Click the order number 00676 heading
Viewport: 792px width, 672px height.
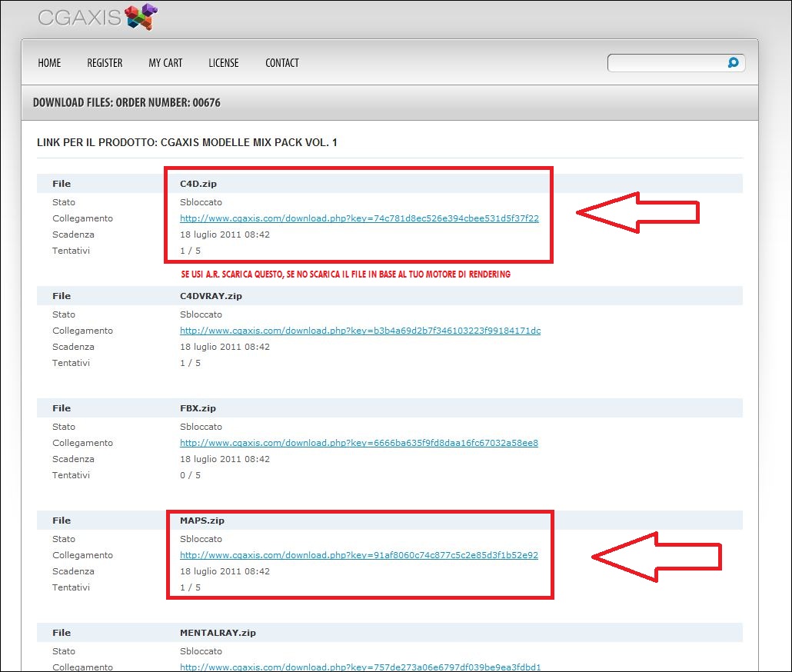(126, 102)
